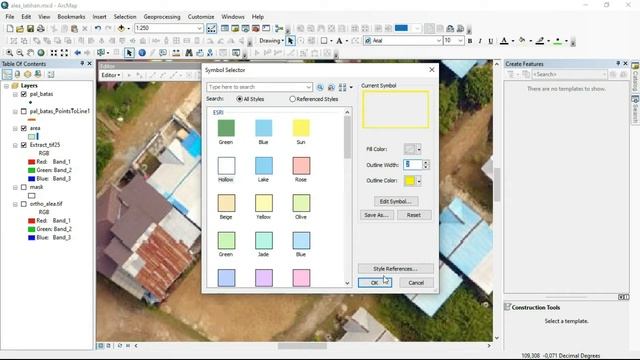Click List By Visibility icon
This screenshot has width=640, height=360.
27,74
